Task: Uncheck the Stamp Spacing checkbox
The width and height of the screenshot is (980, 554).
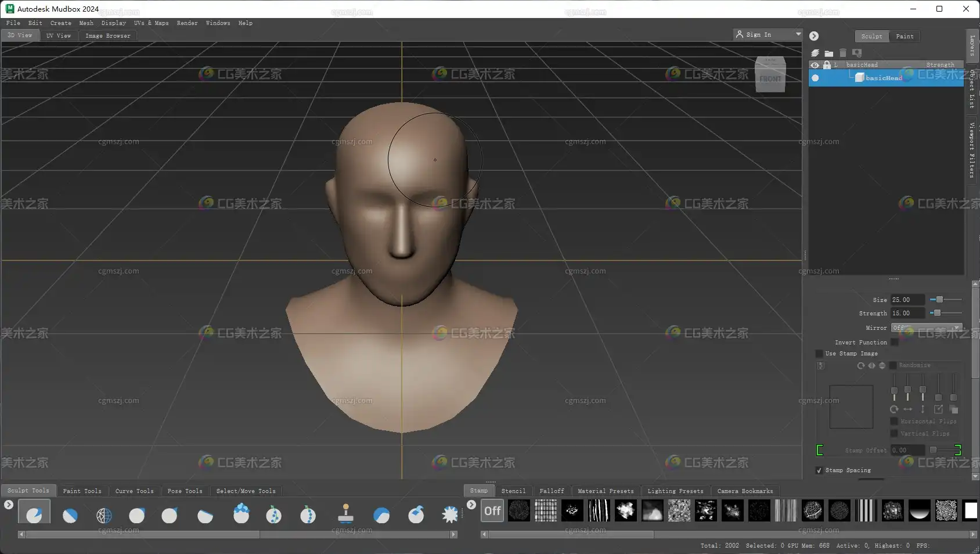Action: [x=819, y=470]
